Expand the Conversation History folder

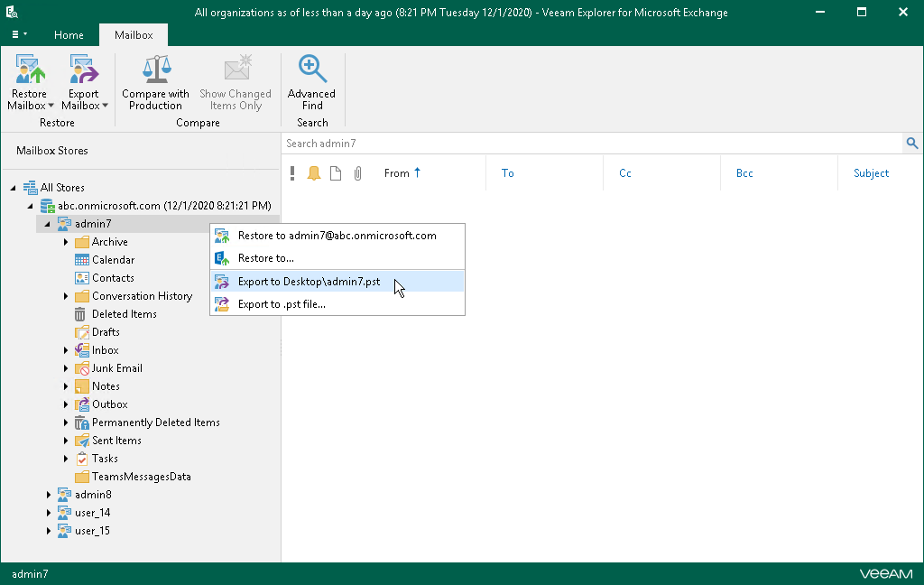click(65, 296)
